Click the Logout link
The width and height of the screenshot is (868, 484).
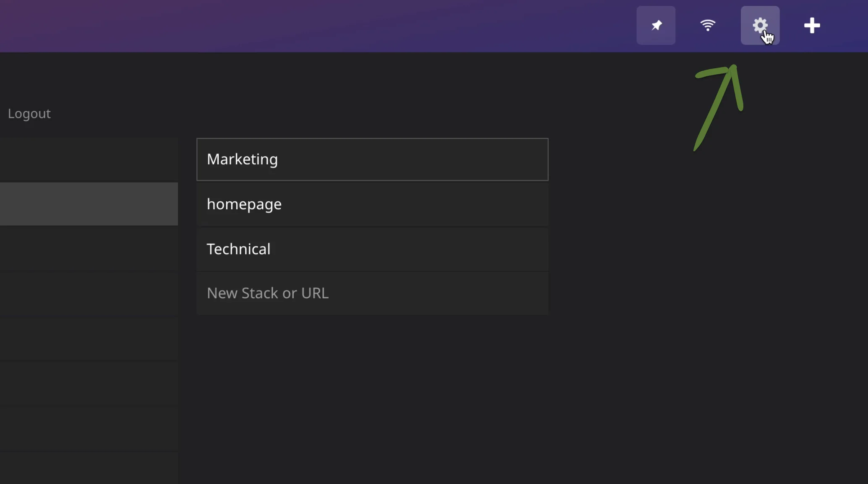[29, 113]
